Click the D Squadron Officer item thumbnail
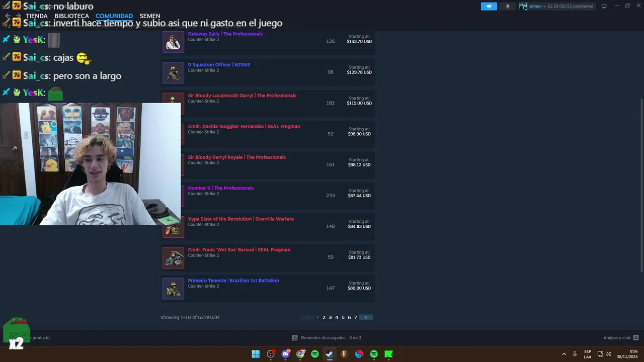Viewport: 644px width, 362px height. pos(173,72)
